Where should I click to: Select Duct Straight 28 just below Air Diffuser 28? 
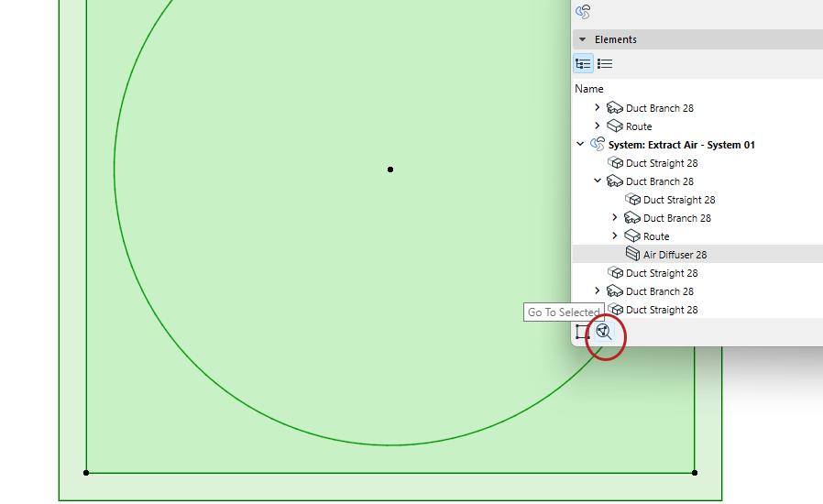[x=662, y=273]
